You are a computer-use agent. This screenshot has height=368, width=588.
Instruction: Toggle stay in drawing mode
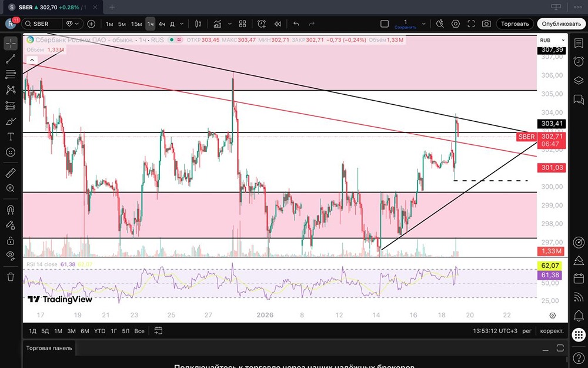pyautogui.click(x=11, y=225)
